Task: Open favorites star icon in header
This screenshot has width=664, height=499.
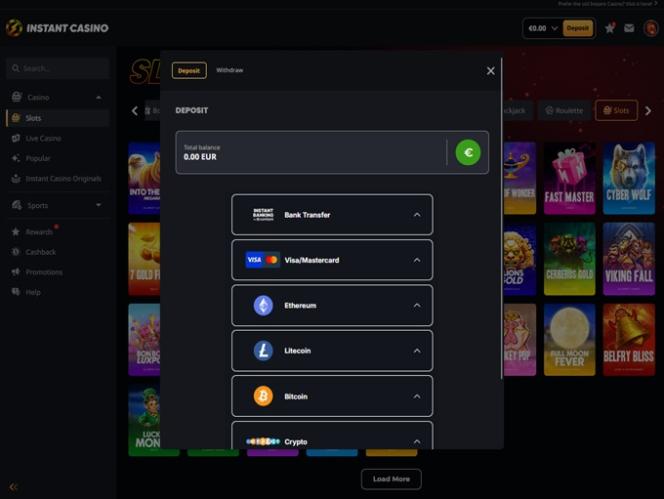Action: click(x=610, y=28)
